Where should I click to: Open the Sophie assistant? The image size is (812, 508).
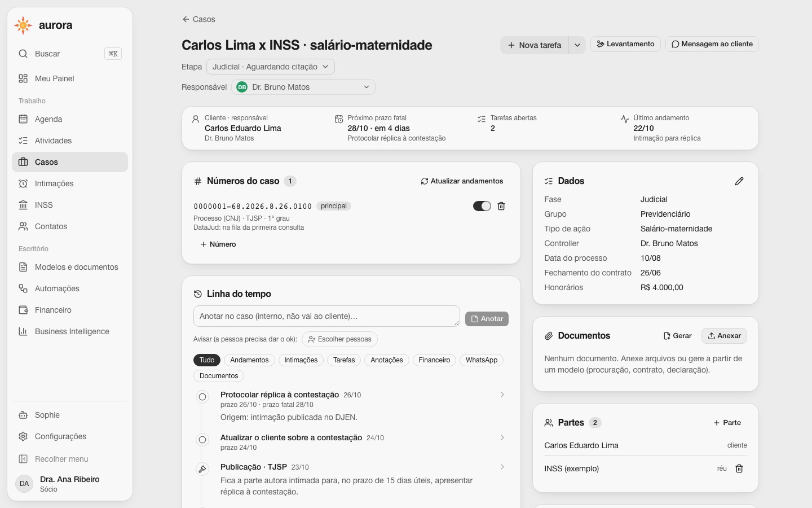(x=70, y=415)
